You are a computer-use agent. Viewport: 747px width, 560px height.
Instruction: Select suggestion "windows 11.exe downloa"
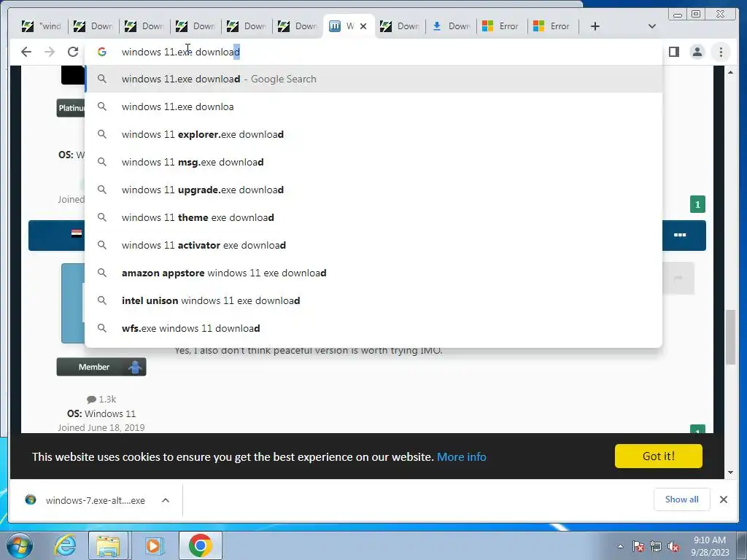point(373,106)
